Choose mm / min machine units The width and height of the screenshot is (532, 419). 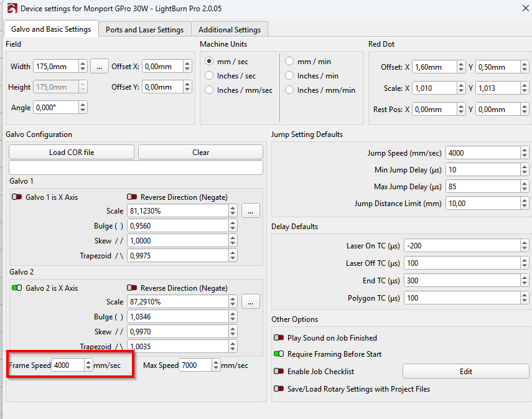pos(290,62)
